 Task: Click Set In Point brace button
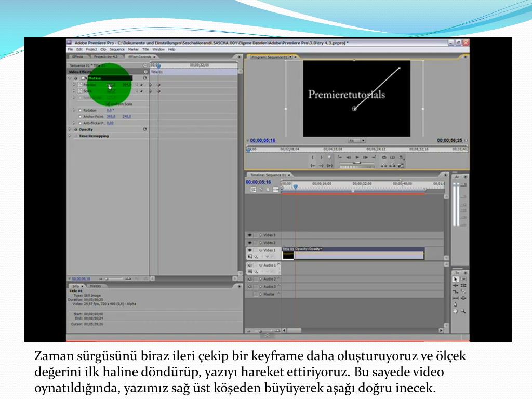312,157
